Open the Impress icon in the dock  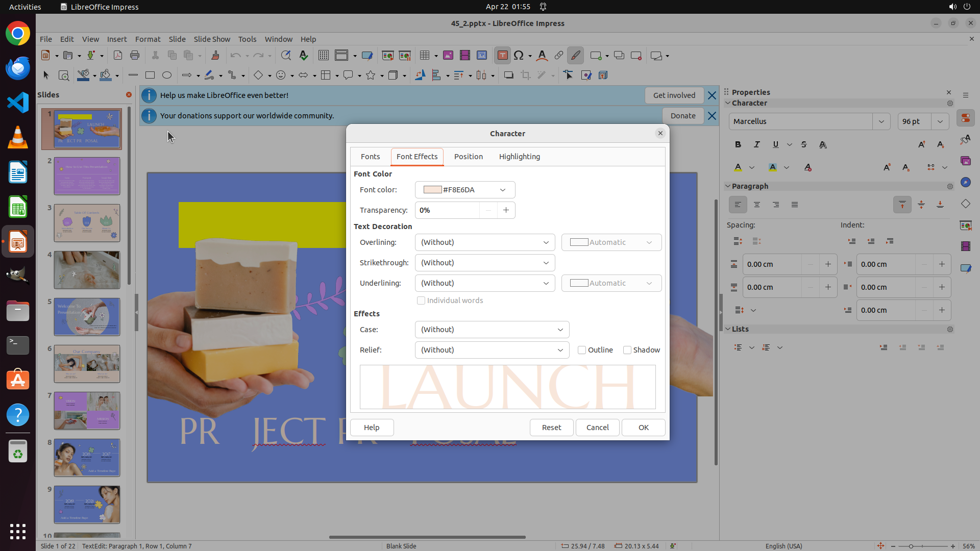click(x=18, y=242)
